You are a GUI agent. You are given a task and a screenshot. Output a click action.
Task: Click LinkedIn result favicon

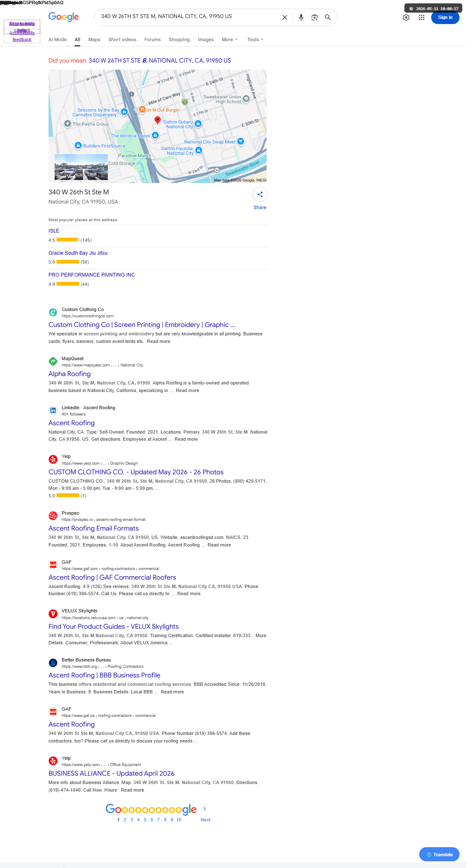coord(53,410)
